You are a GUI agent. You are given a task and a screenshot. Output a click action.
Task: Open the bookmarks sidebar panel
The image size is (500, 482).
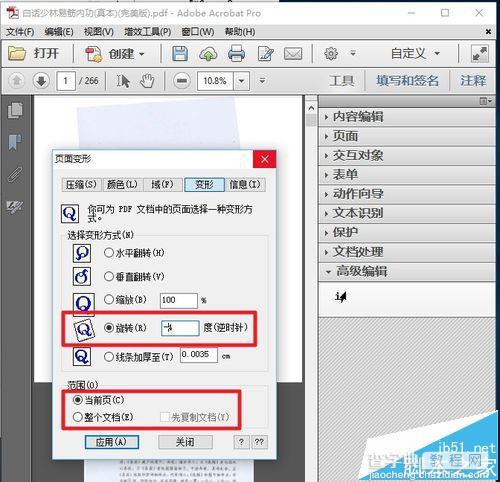15,142
